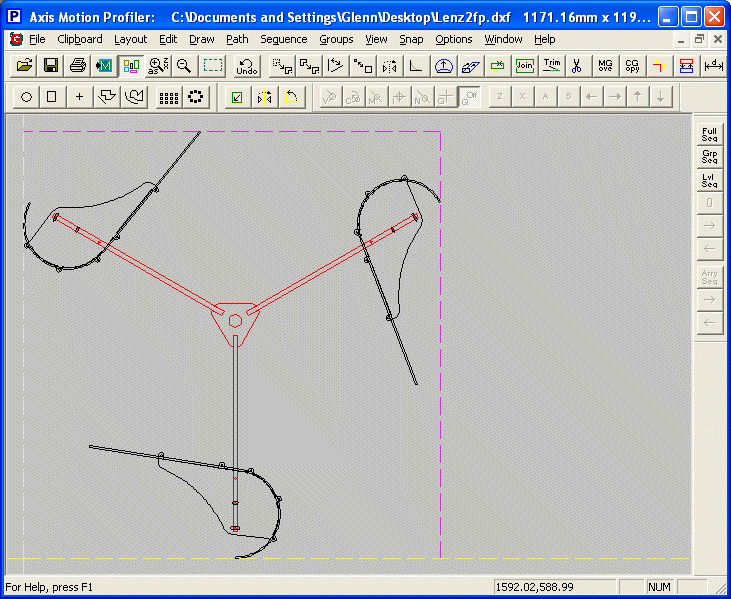
Task: Toggle the Q Off snap button
Action: 468,97
